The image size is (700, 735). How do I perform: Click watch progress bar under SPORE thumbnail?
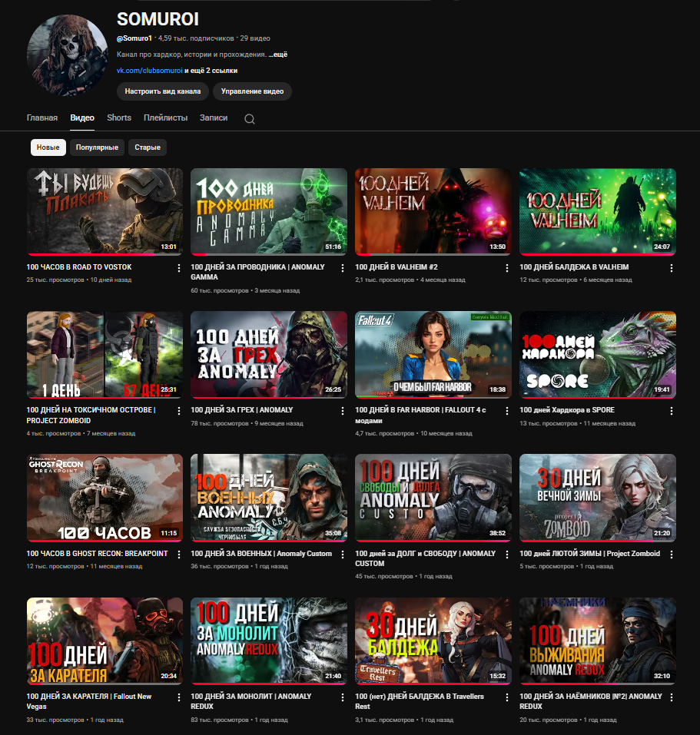598,398
